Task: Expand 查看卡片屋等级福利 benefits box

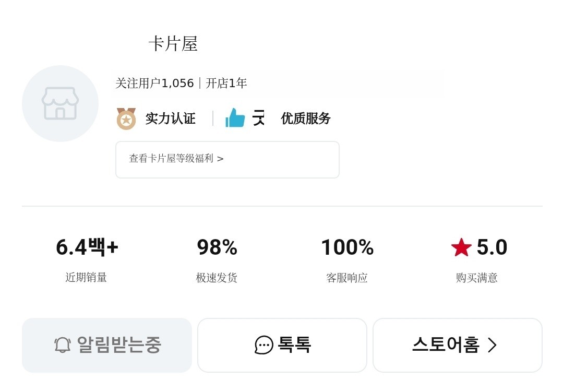Action: click(227, 159)
